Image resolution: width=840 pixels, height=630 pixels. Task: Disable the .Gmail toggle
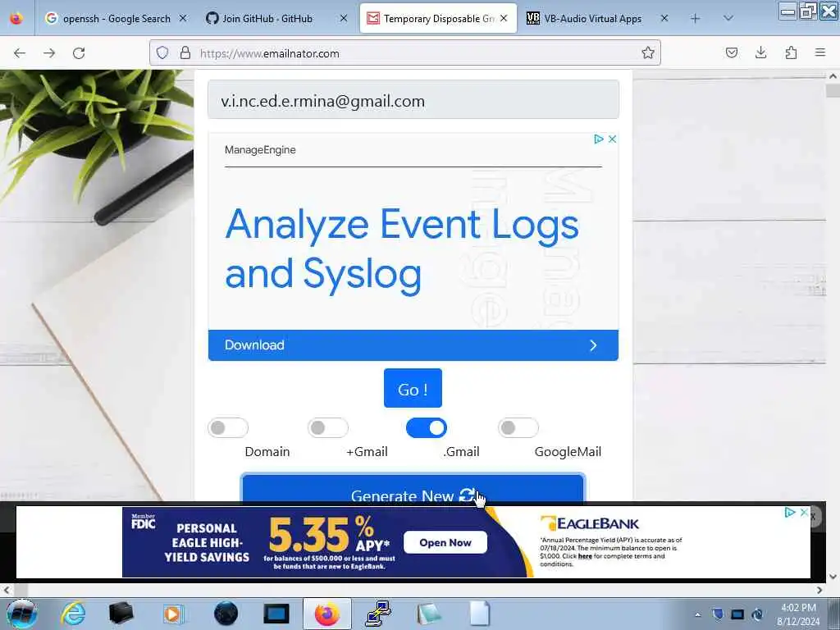click(x=427, y=427)
